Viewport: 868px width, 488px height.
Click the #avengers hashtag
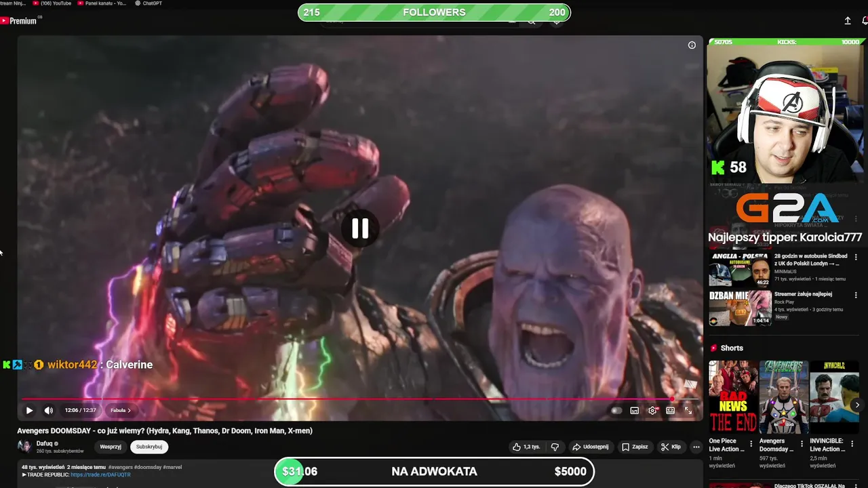click(121, 467)
